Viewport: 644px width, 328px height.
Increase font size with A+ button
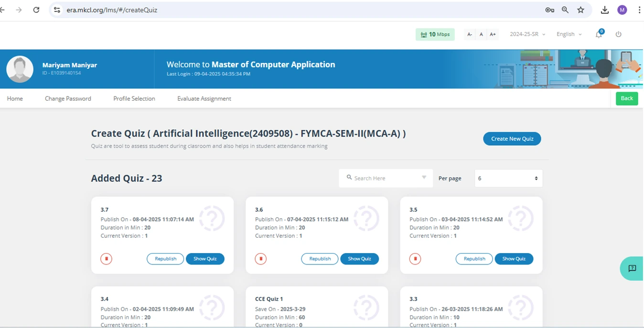[x=493, y=34]
